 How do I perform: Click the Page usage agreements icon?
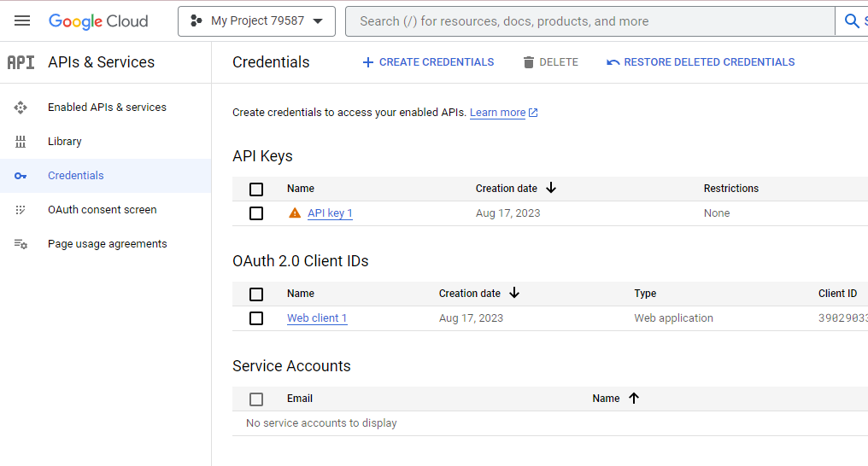click(21, 244)
